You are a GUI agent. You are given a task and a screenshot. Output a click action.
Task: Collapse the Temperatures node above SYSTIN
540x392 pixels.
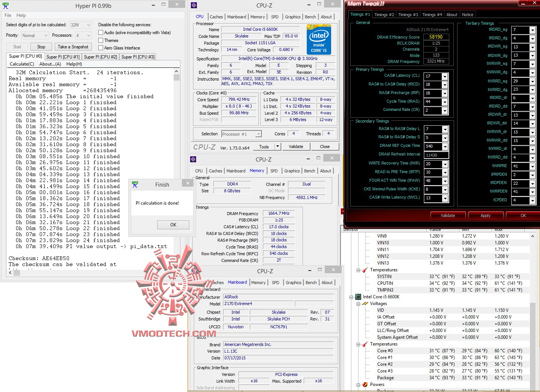coord(358,270)
